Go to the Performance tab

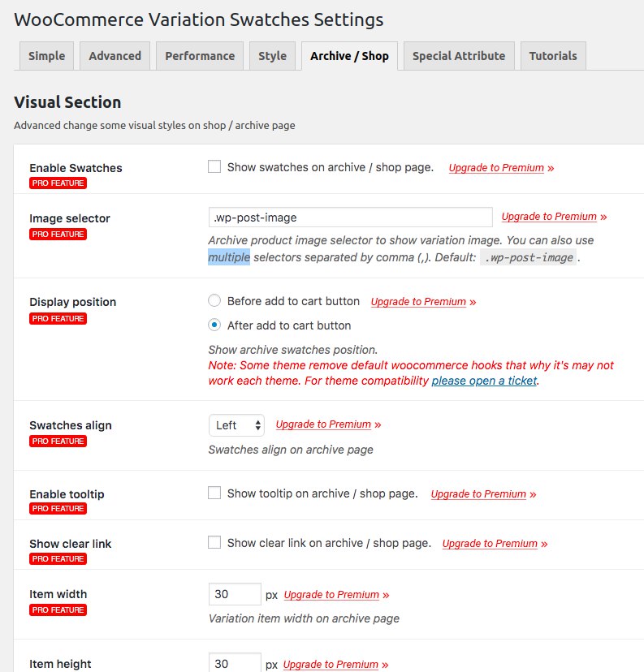point(200,56)
